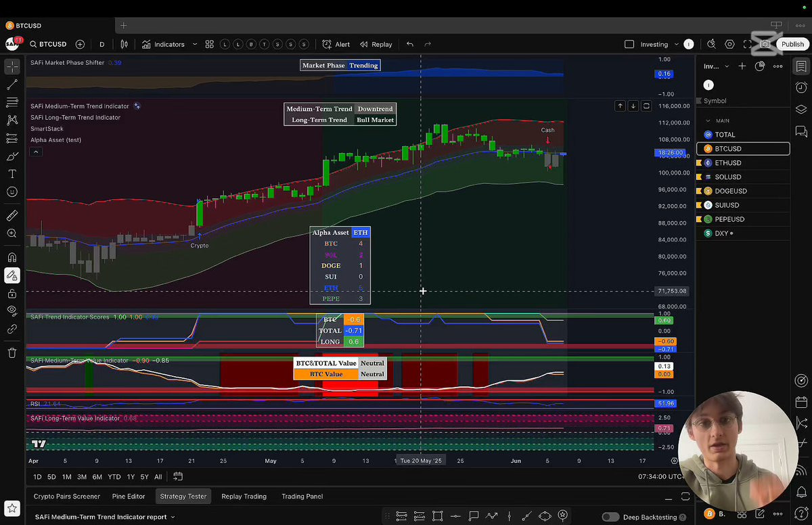Expand the Indicators favorites dropdown arrow
812x525 pixels.
point(195,45)
